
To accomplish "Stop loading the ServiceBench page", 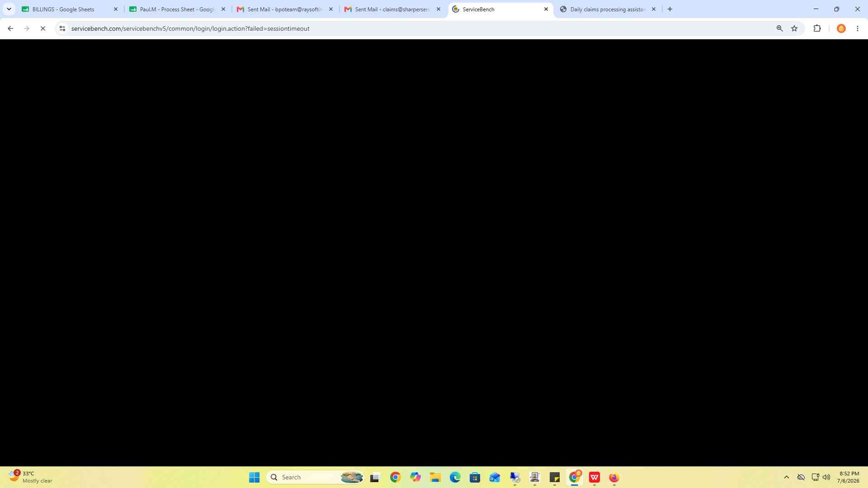I will point(43,28).
